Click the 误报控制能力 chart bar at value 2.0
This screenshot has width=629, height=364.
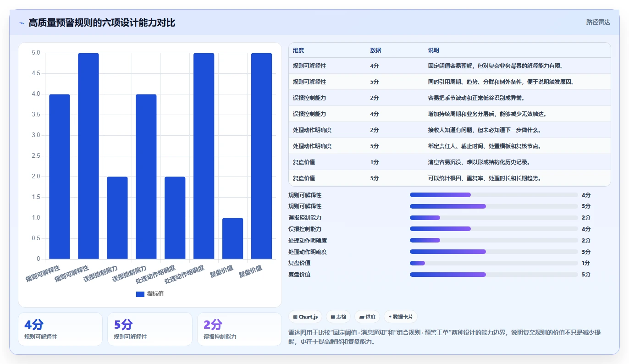tap(117, 218)
